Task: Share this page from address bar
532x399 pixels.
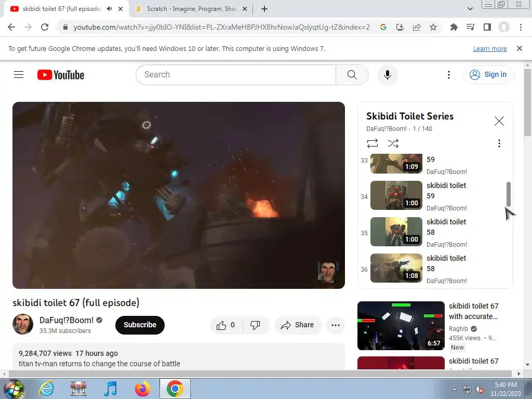Action: [416, 27]
